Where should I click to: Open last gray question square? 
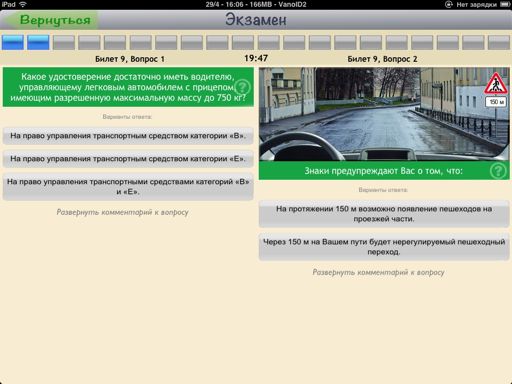coord(499,42)
